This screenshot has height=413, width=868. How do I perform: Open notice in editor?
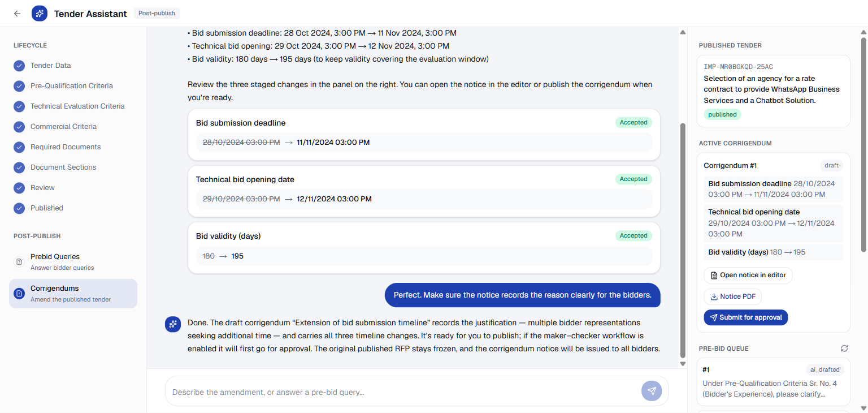(748, 275)
